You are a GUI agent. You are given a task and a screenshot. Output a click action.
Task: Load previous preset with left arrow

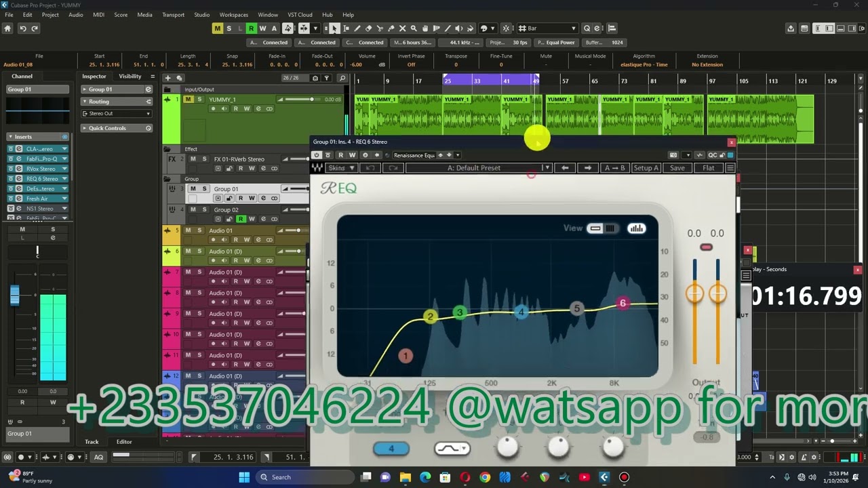(x=565, y=167)
